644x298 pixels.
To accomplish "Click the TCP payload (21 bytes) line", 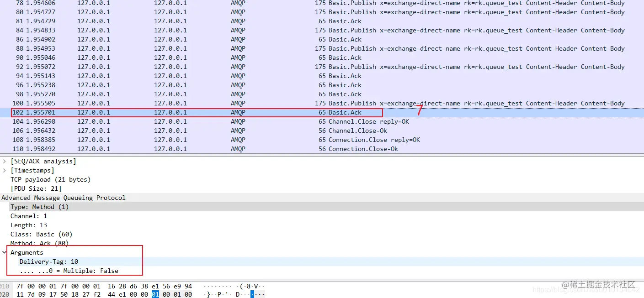I will click(51, 179).
